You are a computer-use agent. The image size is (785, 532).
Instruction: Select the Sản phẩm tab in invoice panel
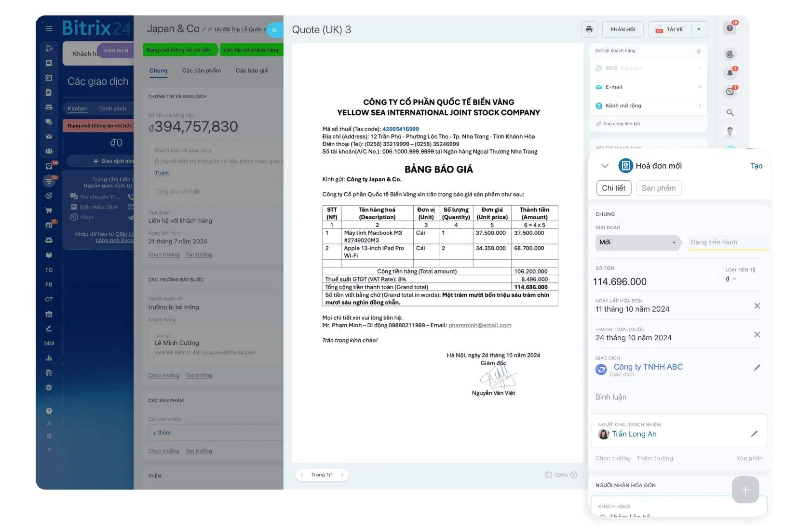click(x=659, y=188)
